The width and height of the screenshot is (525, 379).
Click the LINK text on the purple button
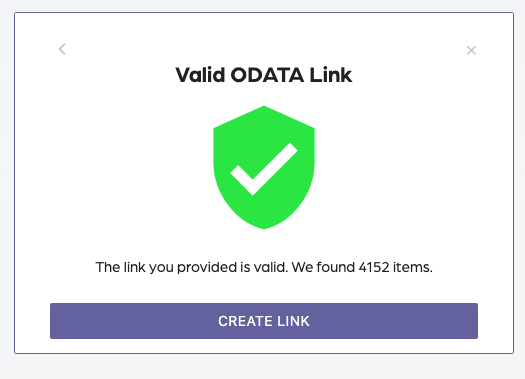coord(289,321)
